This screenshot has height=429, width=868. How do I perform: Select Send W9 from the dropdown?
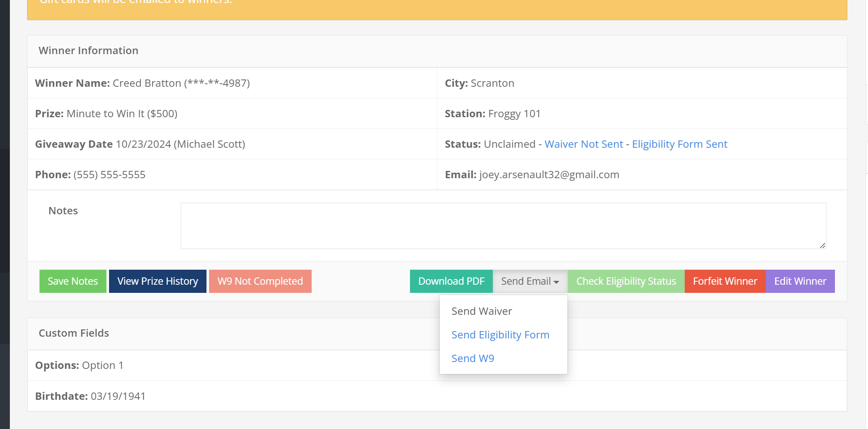click(x=473, y=359)
